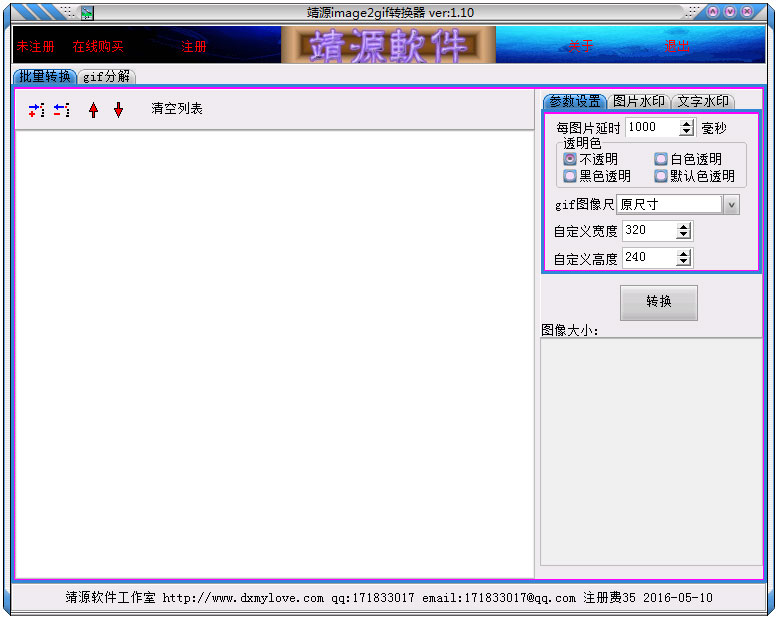
Task: Click the width field showing 320
Action: [650, 231]
